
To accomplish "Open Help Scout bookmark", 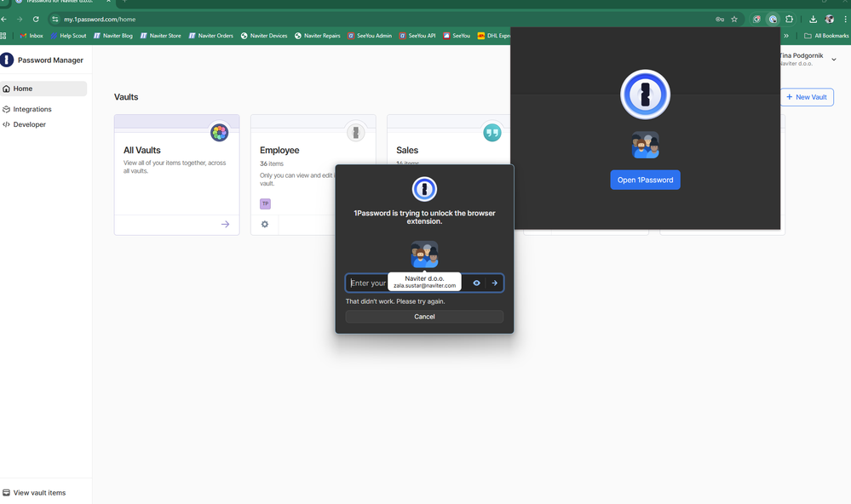I will pos(68,36).
